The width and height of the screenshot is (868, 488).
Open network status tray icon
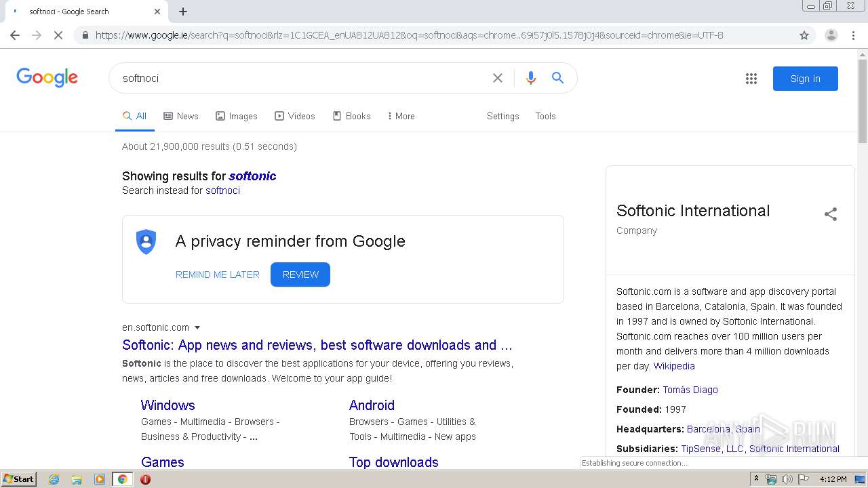click(771, 479)
